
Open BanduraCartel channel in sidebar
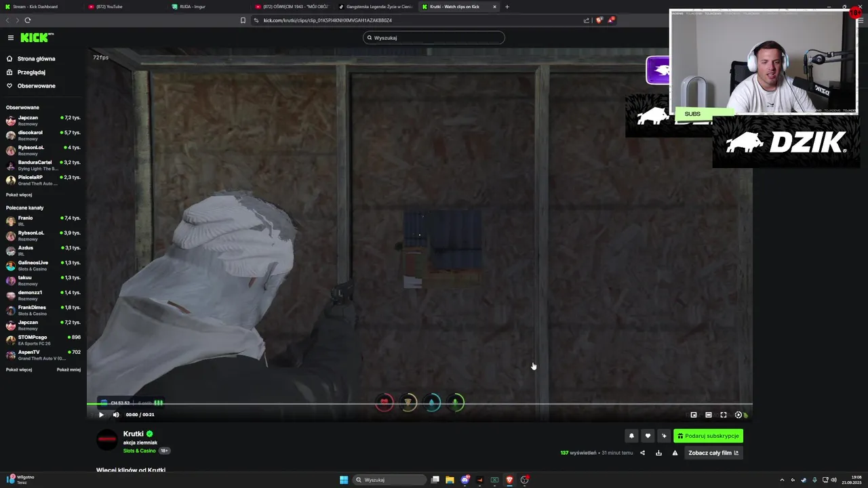point(43,165)
